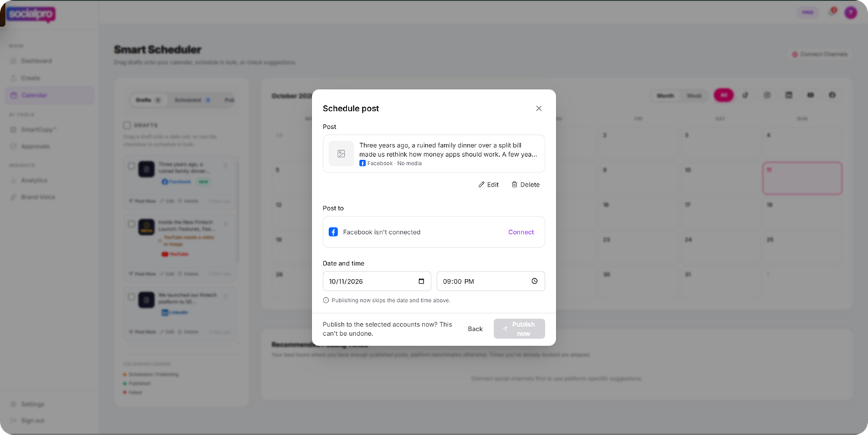Click the Publish now button
Viewport: 868px width, 435px height.
click(x=519, y=329)
